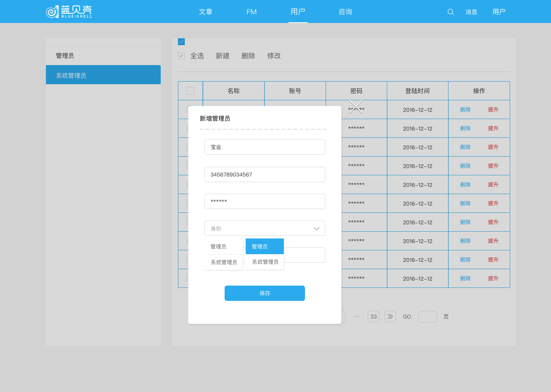Screen dimensions: 551x392
Task: Expand the 身份 dropdown
Action: point(265,228)
